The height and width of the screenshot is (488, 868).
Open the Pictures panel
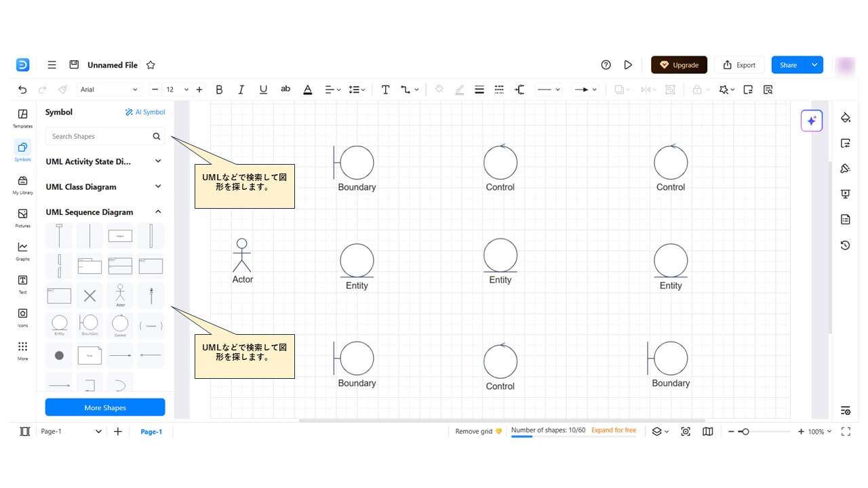click(22, 217)
